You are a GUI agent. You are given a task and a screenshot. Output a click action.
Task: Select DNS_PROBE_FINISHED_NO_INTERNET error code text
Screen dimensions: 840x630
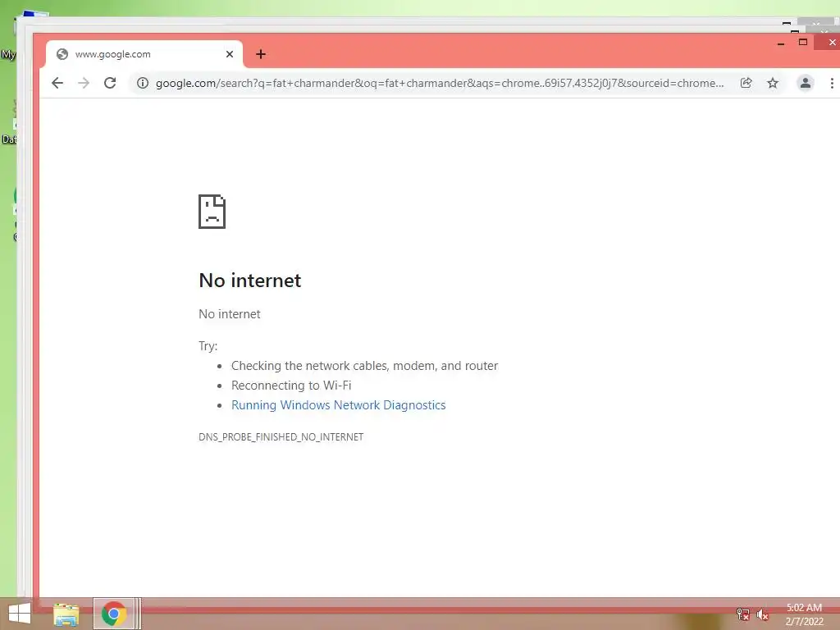281,437
